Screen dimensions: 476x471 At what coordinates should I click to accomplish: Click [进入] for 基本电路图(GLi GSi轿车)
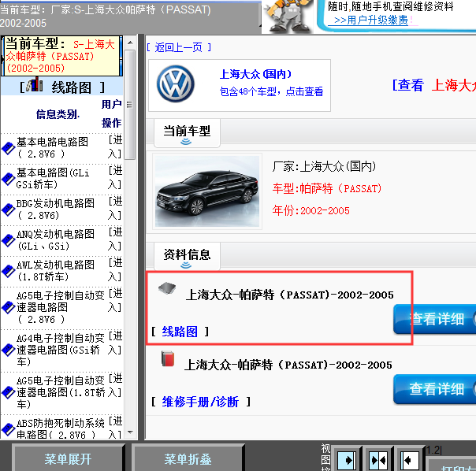click(115, 177)
